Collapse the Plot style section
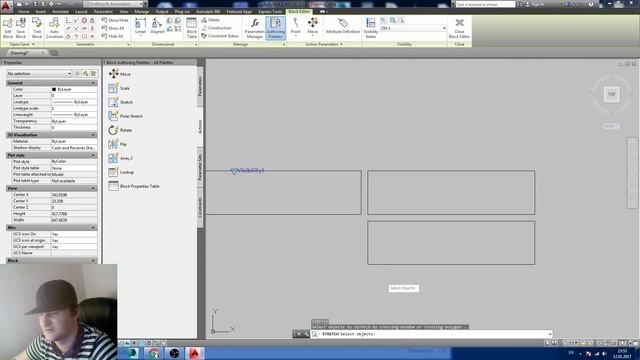This screenshot has height=360, width=640. (93, 155)
